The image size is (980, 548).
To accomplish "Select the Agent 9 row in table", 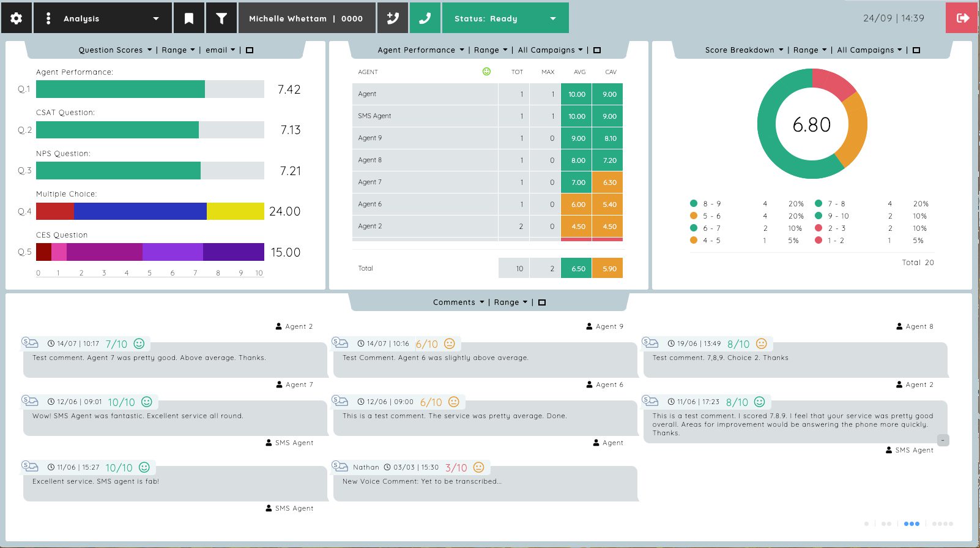I will pyautogui.click(x=488, y=138).
